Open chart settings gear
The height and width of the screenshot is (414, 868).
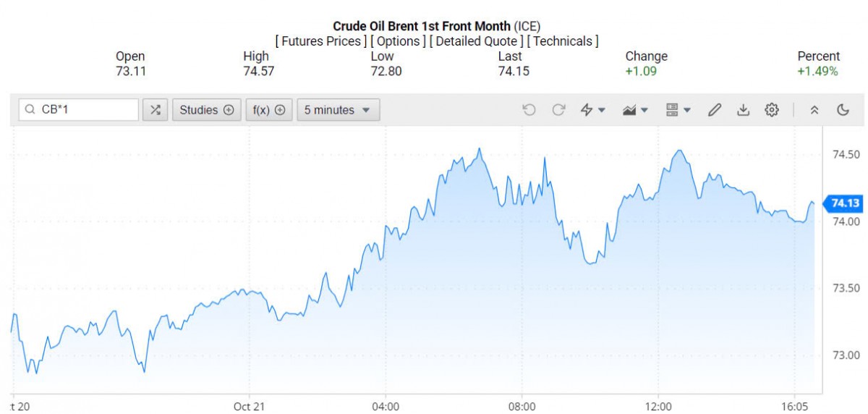(x=772, y=110)
